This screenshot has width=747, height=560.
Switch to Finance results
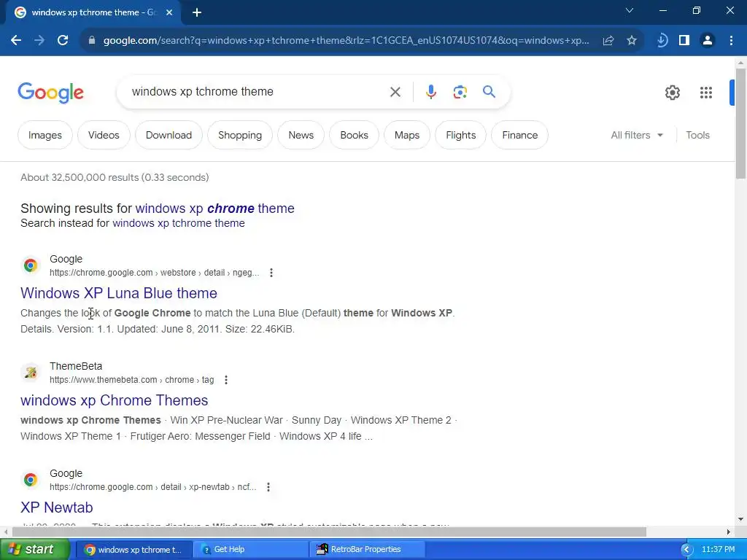[x=519, y=135]
